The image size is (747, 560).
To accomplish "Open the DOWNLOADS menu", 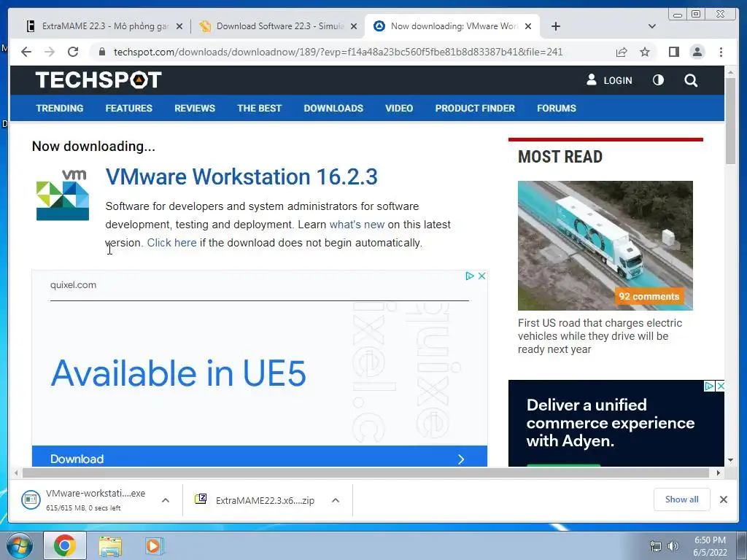I will point(333,108).
